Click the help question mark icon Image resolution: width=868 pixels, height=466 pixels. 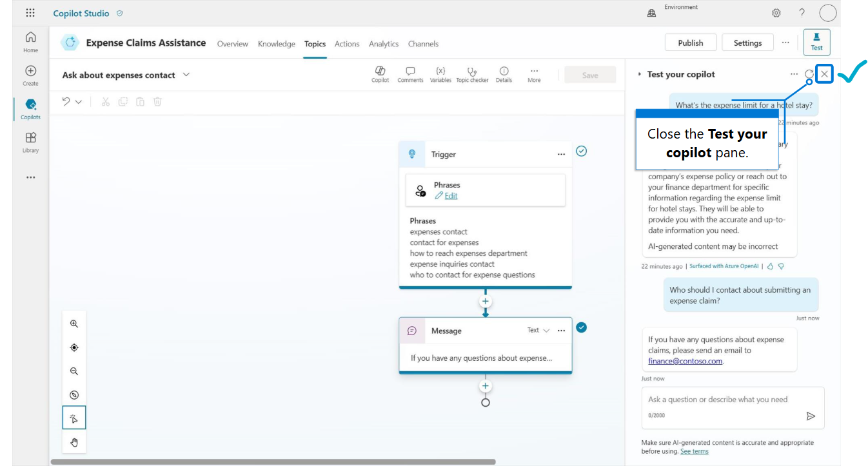(802, 13)
